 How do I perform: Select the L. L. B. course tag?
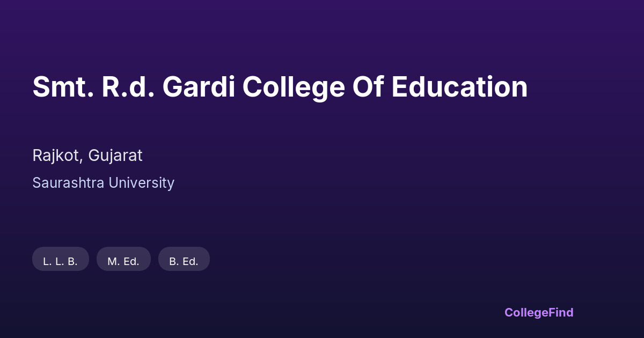tap(61, 261)
